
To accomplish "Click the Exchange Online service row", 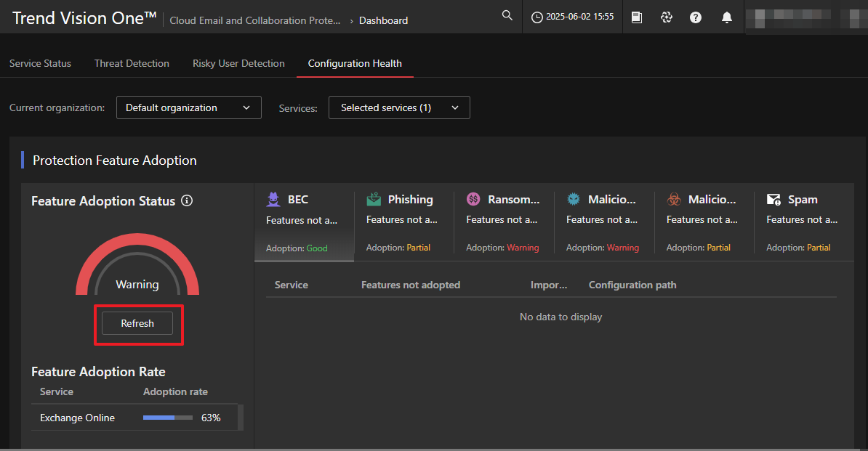I will pos(77,418).
